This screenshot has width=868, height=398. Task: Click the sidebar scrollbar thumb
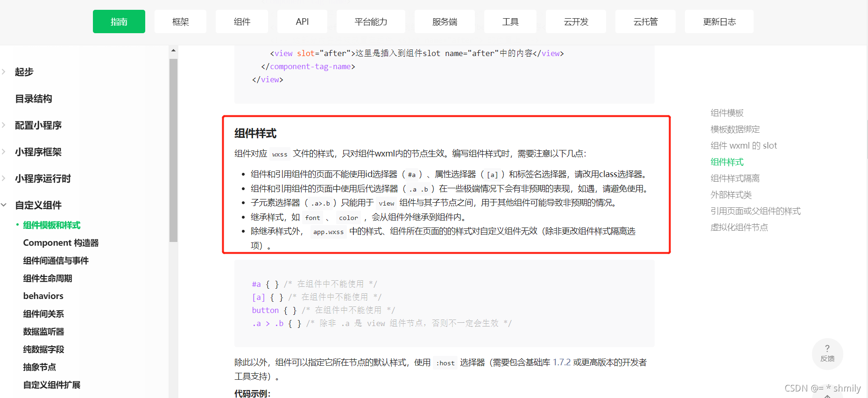click(173, 150)
